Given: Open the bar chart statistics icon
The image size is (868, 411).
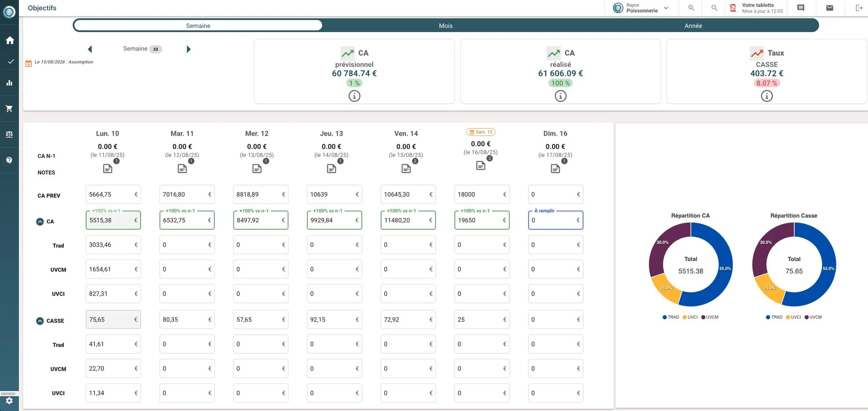Looking at the screenshot, I should point(9,83).
